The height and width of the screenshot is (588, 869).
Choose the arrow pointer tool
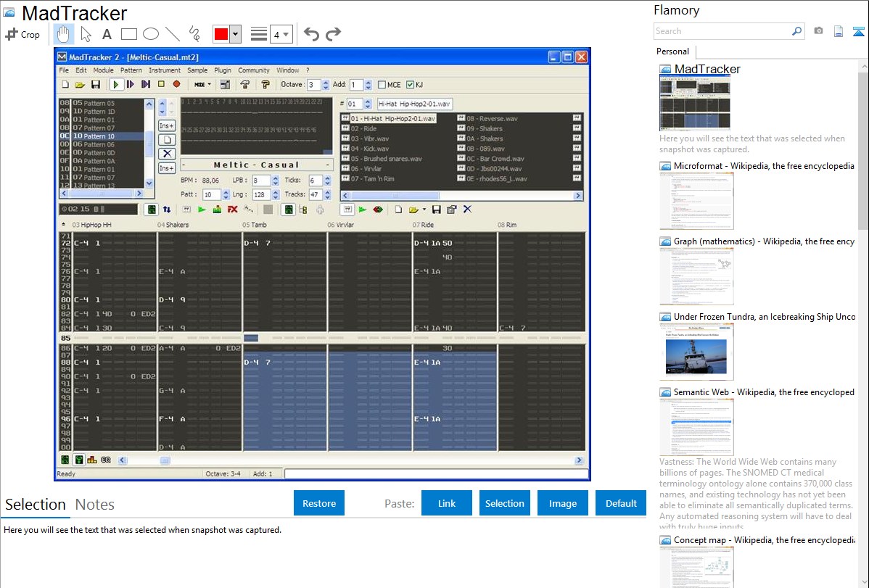tap(86, 34)
